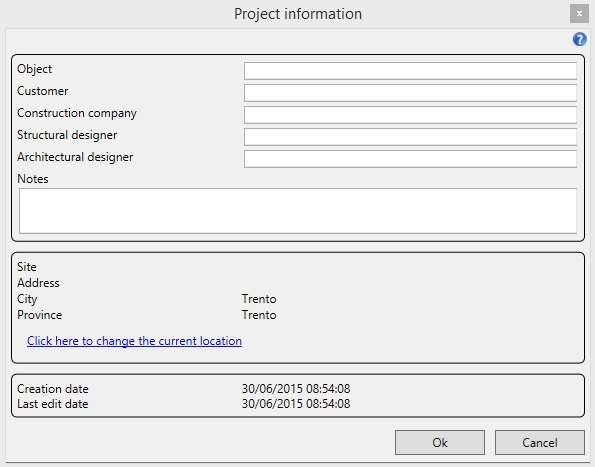
Task: Select the Province value Trento
Action: 259,315
